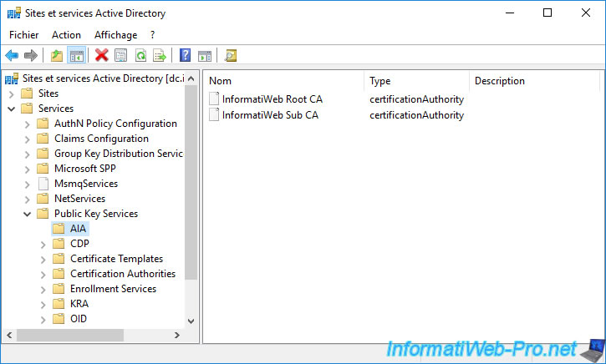Click the Forward arrow toolbar icon
Viewport: 606px width, 364px height.
(31, 56)
